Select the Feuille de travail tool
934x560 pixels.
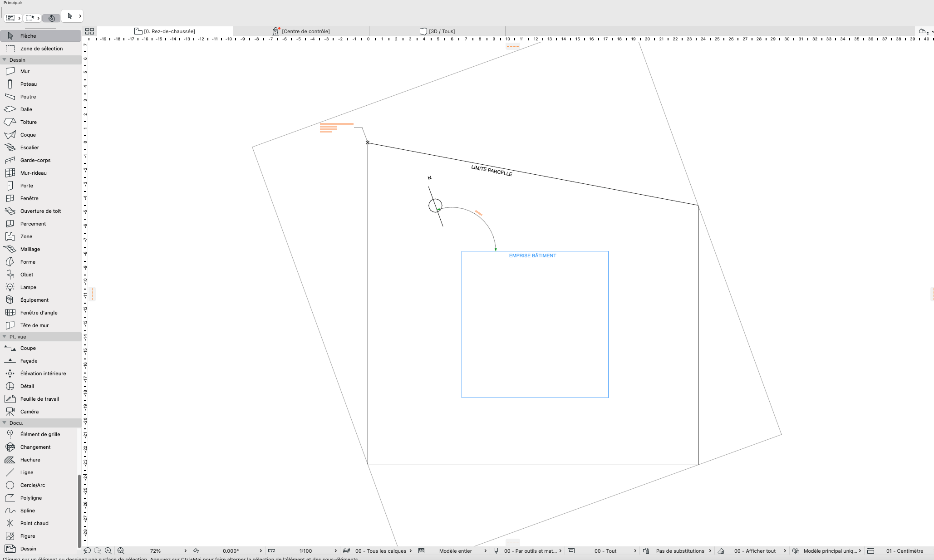[41, 399]
